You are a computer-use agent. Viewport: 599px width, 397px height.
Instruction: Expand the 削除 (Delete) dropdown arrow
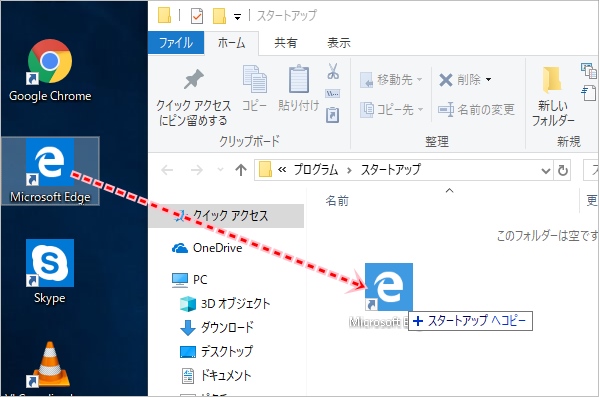click(x=489, y=79)
